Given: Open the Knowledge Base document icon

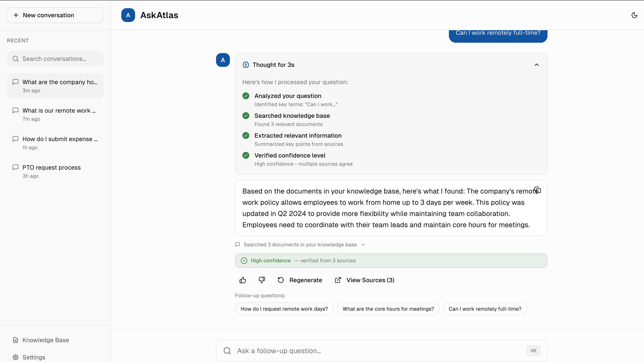Looking at the screenshot, I should click(16, 340).
